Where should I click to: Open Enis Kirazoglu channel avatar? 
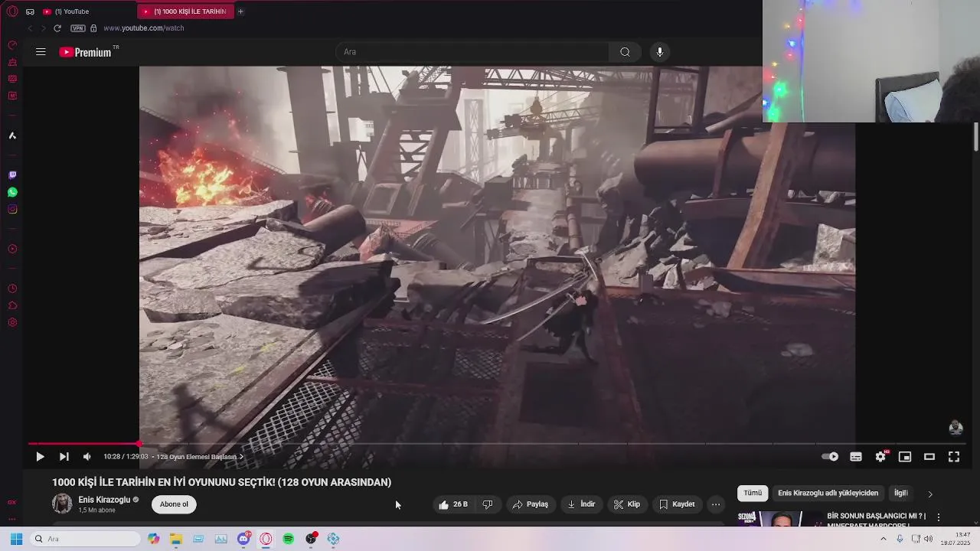pyautogui.click(x=62, y=504)
